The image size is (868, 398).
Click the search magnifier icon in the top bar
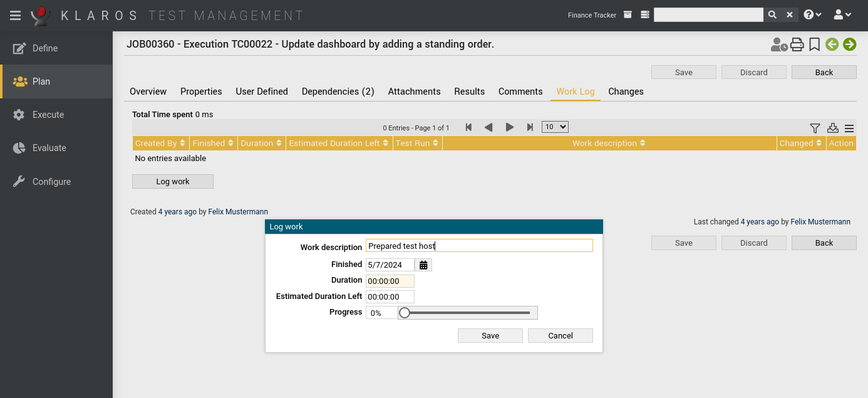pyautogui.click(x=772, y=14)
